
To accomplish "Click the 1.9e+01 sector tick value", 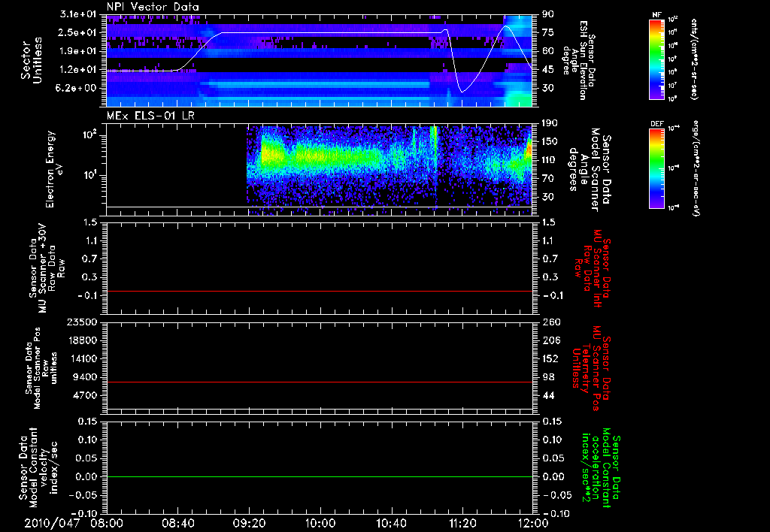I will tap(78, 51).
